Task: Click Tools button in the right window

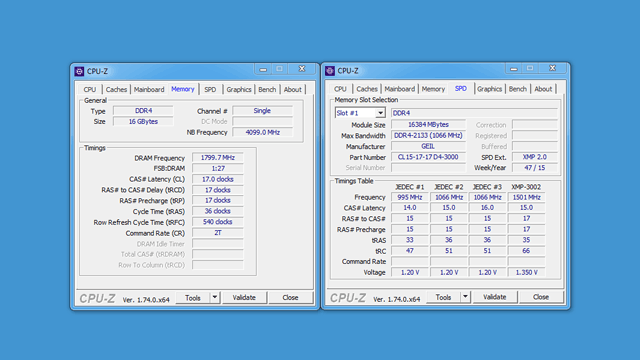Action: coord(444,298)
